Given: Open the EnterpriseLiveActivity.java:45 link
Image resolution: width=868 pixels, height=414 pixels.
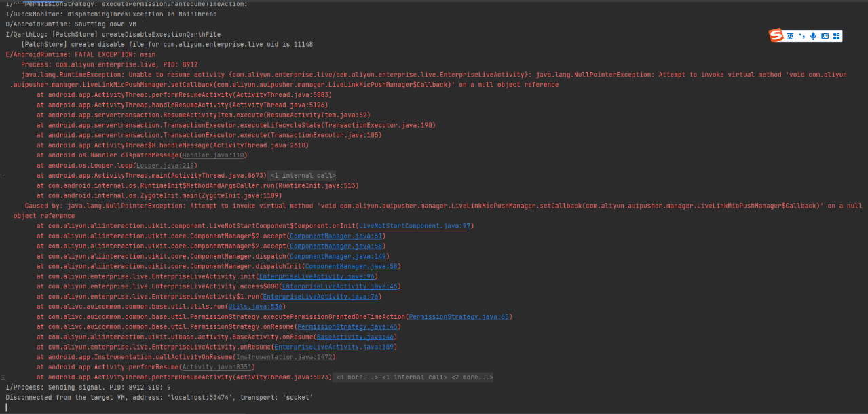Looking at the screenshot, I should coord(339,286).
